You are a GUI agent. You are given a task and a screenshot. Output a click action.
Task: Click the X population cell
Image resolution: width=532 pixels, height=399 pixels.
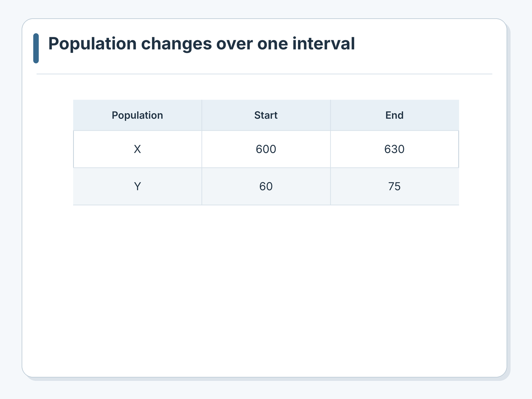137,149
